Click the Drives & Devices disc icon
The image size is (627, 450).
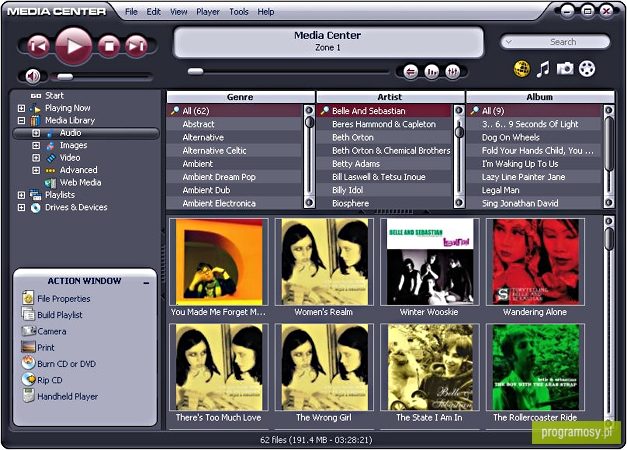[36, 208]
